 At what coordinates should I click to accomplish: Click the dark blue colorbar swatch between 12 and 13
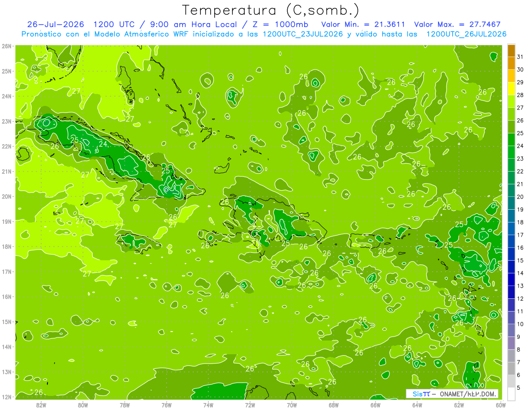(511, 292)
